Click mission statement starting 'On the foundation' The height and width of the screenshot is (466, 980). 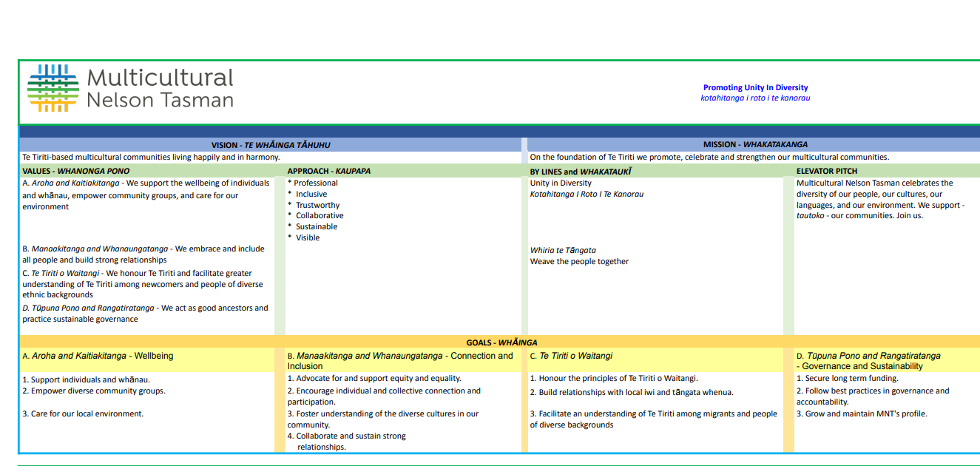[709, 157]
